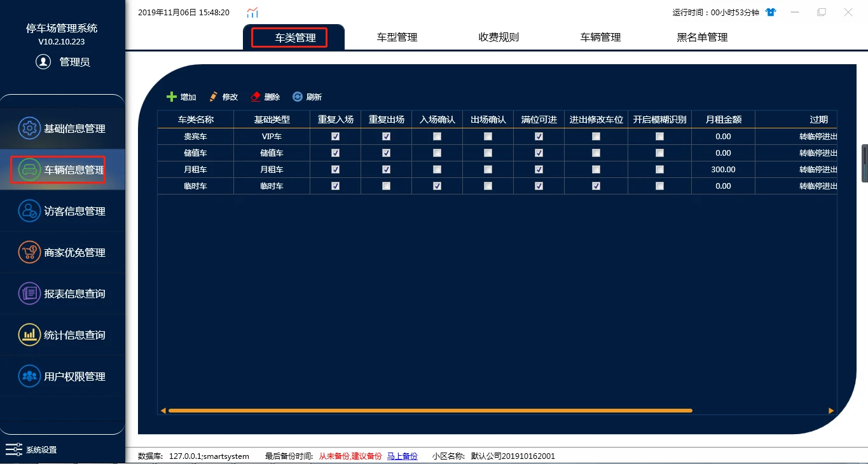The width and height of the screenshot is (868, 464).
Task: Click the 系统设置 label text
Action: pos(41,450)
